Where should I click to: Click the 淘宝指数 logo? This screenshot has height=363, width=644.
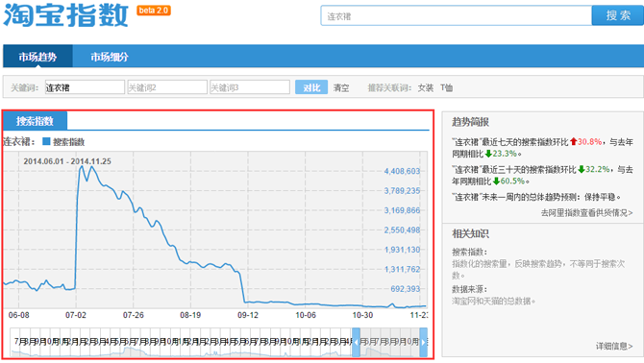(x=65, y=15)
